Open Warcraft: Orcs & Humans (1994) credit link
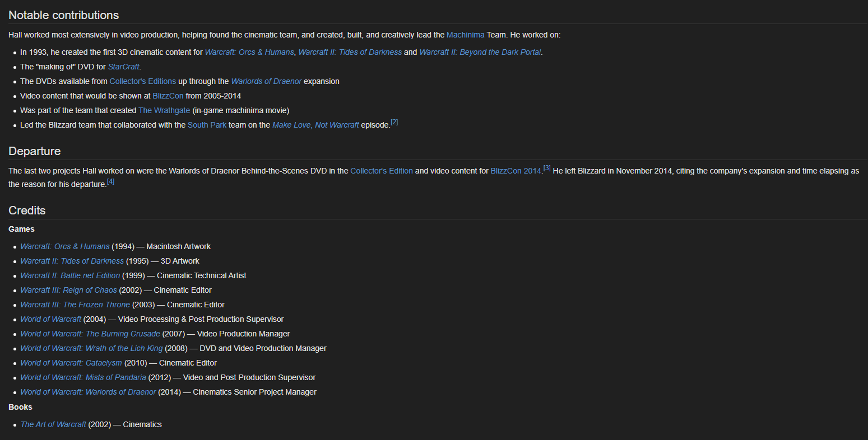Screen dimensions: 868x440 coord(65,246)
